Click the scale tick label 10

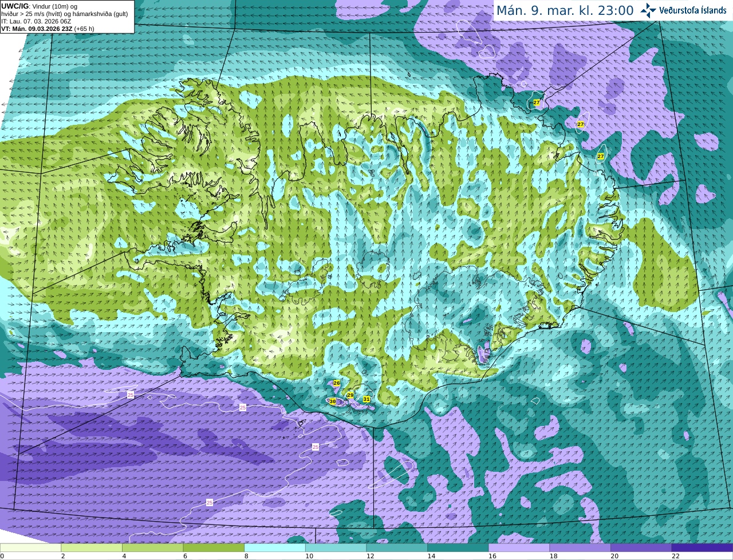click(x=309, y=556)
